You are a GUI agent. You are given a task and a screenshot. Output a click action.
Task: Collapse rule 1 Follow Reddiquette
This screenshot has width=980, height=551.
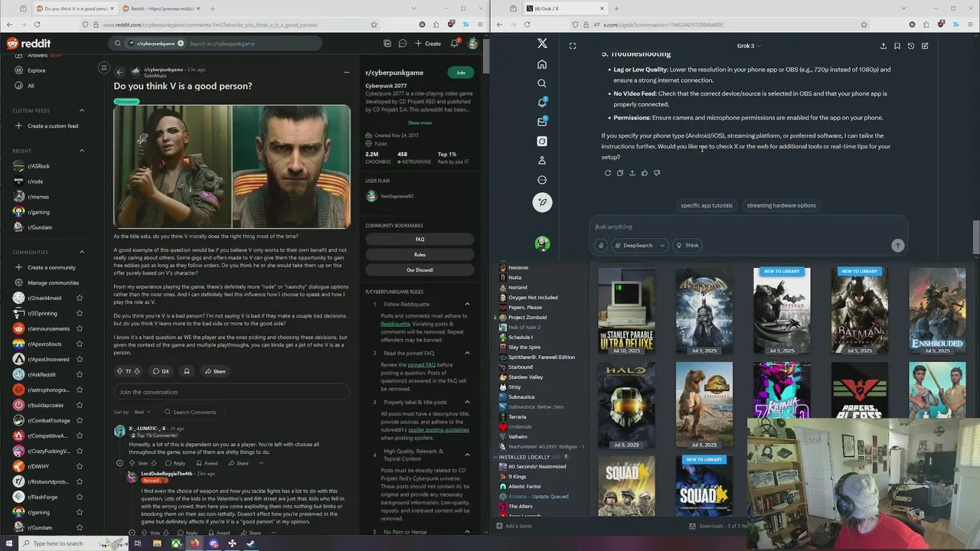(467, 305)
